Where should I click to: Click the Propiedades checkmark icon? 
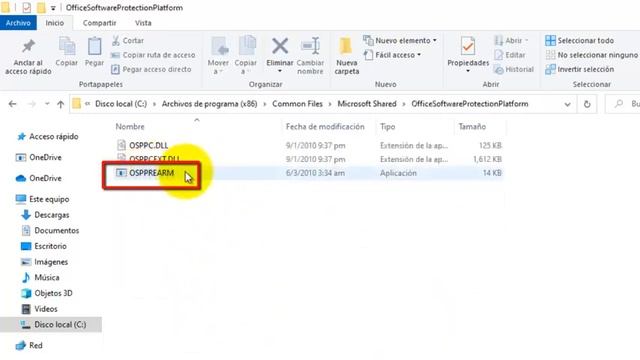pos(468,46)
